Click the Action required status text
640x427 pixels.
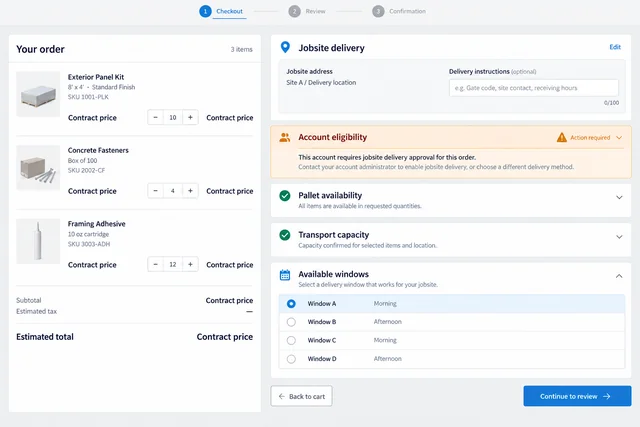(590, 138)
